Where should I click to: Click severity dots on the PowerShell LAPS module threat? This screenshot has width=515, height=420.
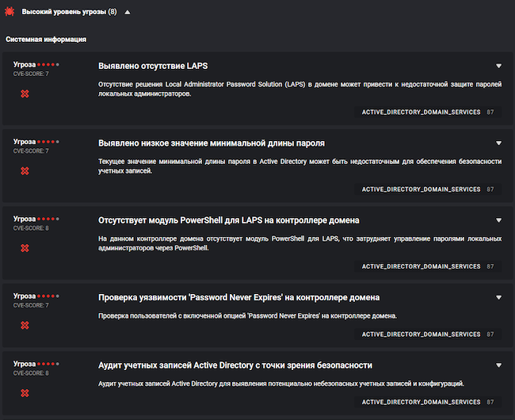click(x=49, y=219)
